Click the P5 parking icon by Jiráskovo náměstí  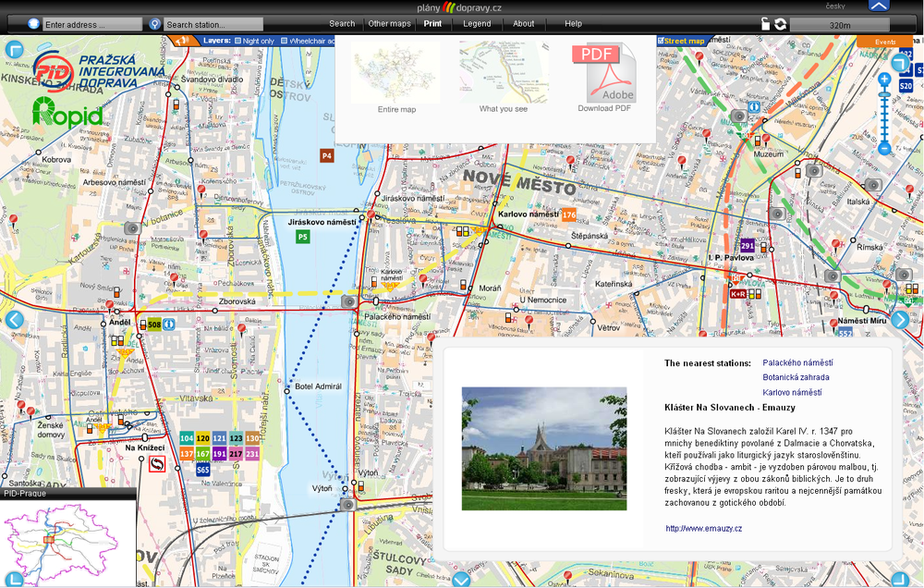tap(302, 238)
